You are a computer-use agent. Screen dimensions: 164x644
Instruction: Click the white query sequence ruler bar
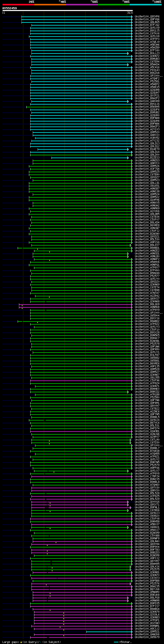coord(68,11)
